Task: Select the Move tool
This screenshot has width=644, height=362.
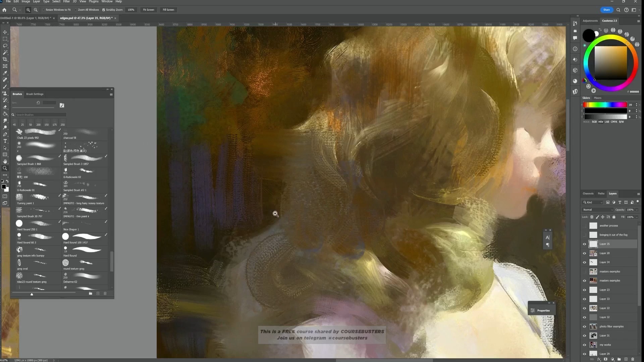Action: 5,32
